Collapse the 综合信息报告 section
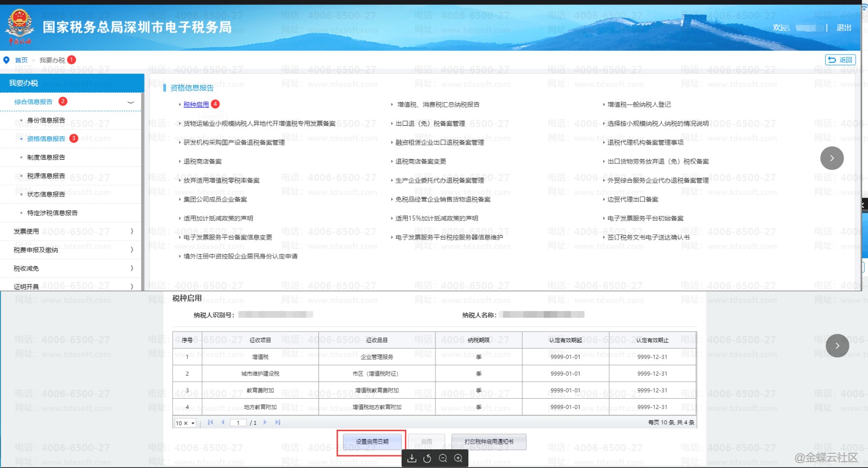The image size is (868, 468). point(131,102)
